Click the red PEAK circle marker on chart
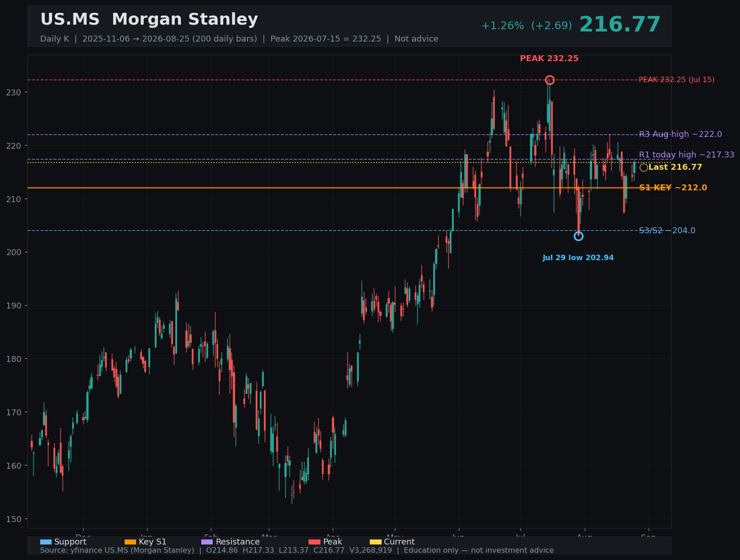Image resolution: width=740 pixels, height=560 pixels. pyautogui.click(x=550, y=80)
